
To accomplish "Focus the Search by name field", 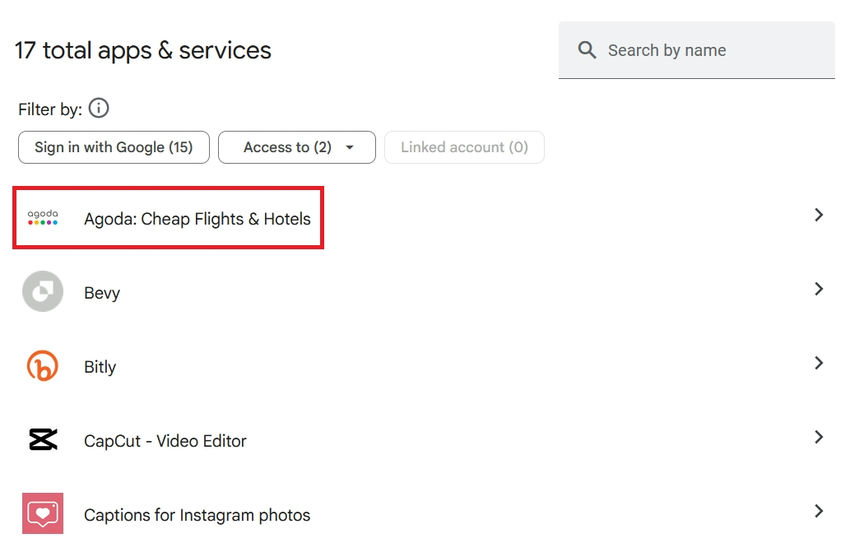I will [710, 50].
